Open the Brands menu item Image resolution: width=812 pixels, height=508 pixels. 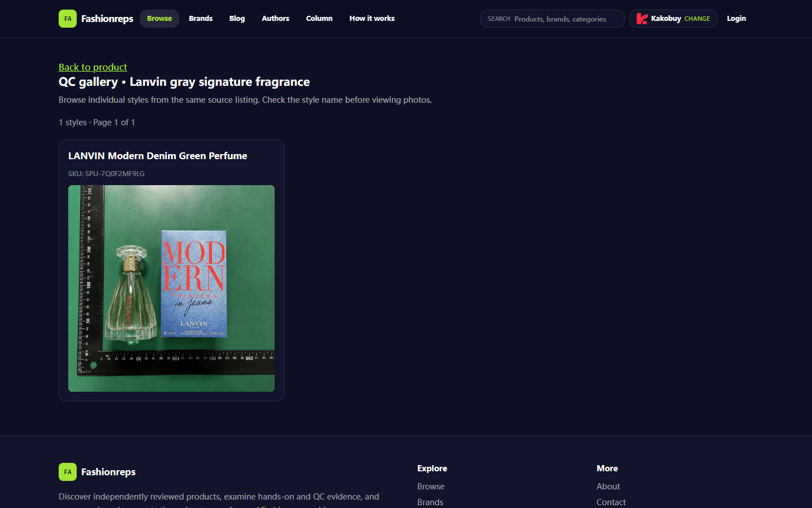point(201,19)
